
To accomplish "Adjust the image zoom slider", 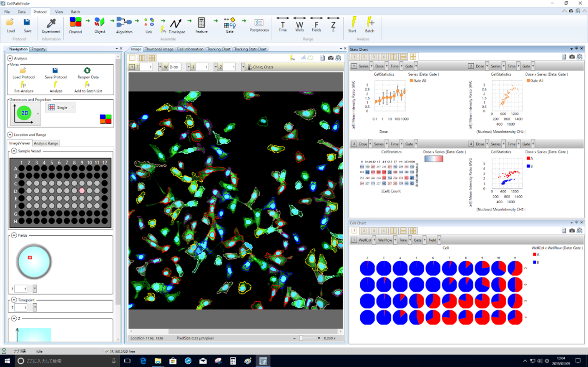I will point(301,338).
